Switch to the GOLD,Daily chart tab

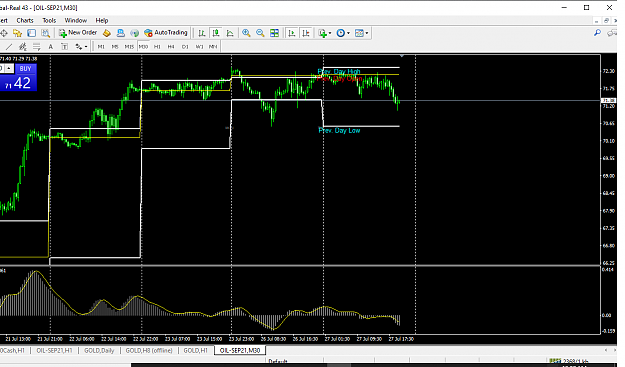coord(99,350)
